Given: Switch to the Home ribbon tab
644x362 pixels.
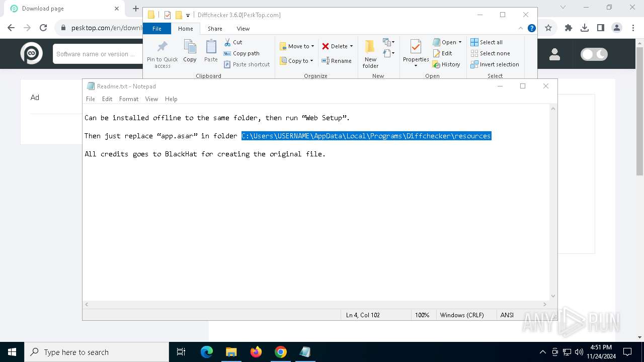Looking at the screenshot, I should [x=185, y=29].
